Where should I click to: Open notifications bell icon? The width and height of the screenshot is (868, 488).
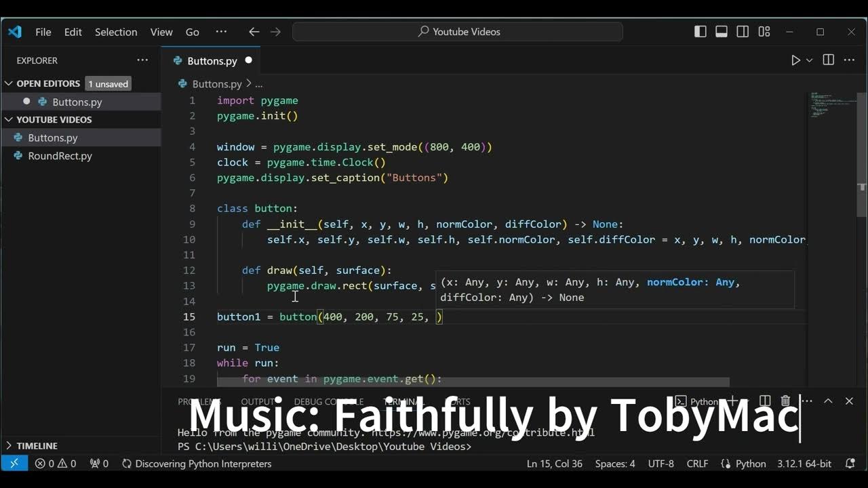point(850,464)
